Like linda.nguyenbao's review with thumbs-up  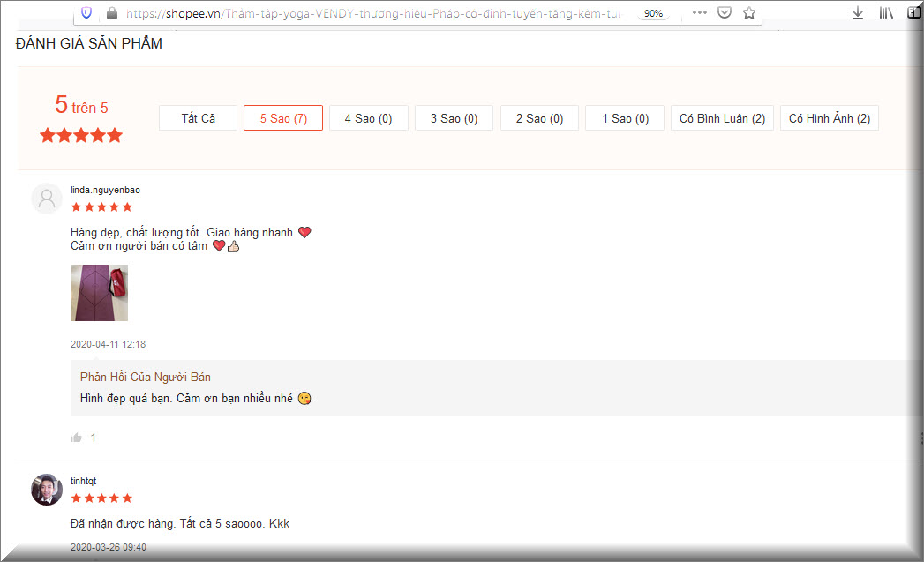(x=76, y=438)
